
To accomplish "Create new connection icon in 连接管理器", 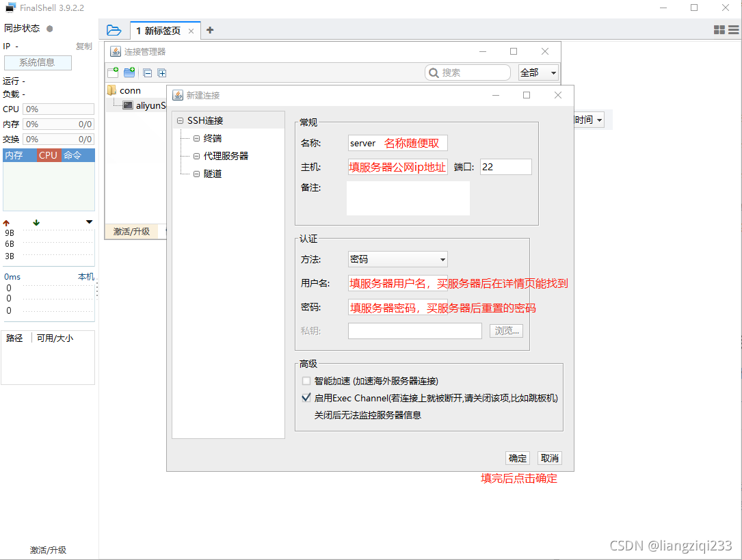I will pyautogui.click(x=113, y=72).
